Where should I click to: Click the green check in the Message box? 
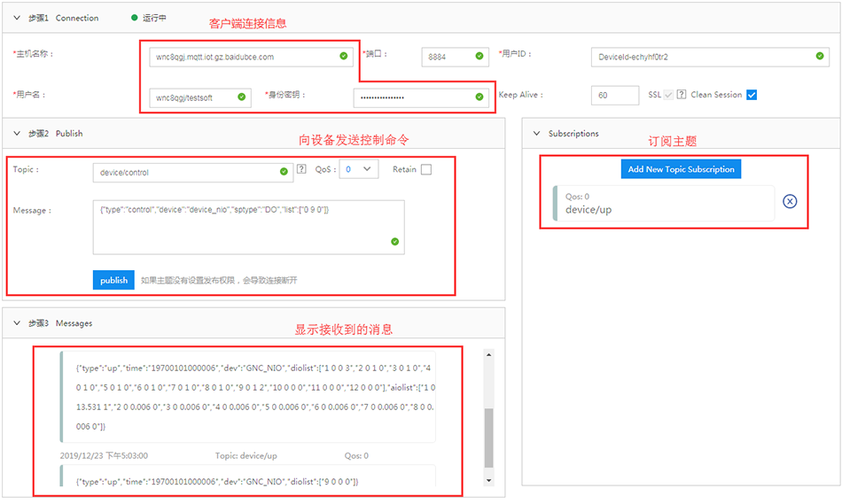click(394, 241)
